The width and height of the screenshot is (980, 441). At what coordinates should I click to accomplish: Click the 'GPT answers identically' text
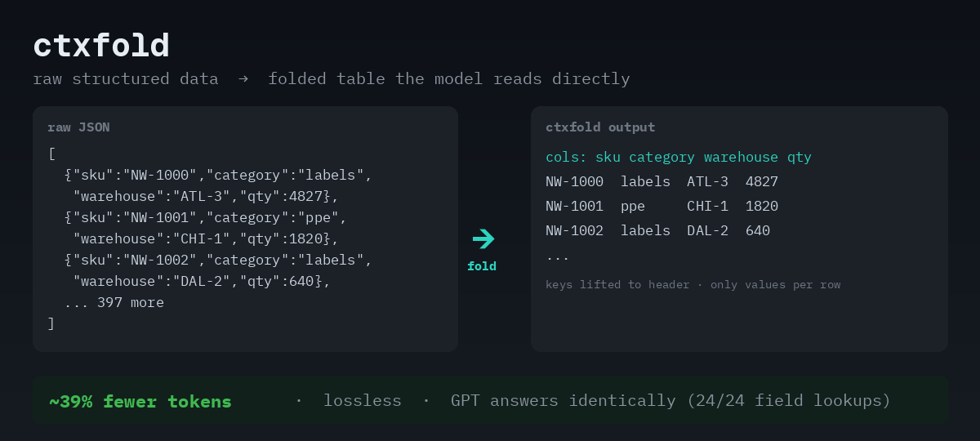563,400
